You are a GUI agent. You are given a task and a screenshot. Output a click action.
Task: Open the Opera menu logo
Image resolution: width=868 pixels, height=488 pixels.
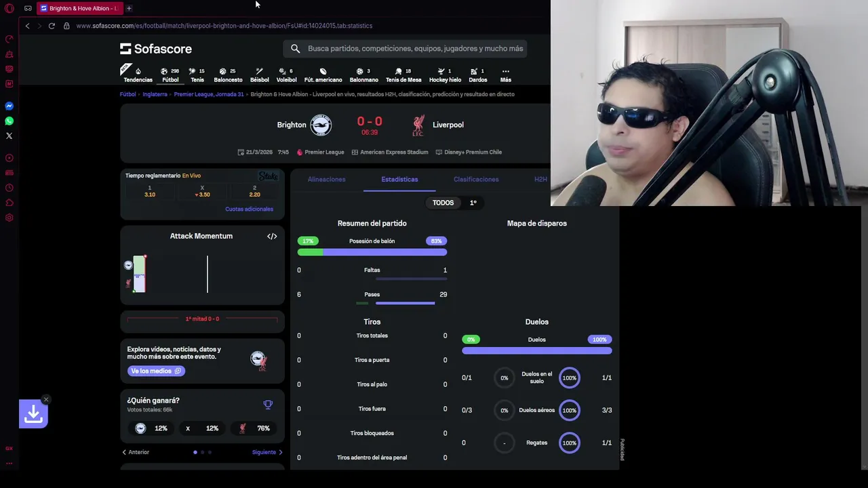coord(9,8)
